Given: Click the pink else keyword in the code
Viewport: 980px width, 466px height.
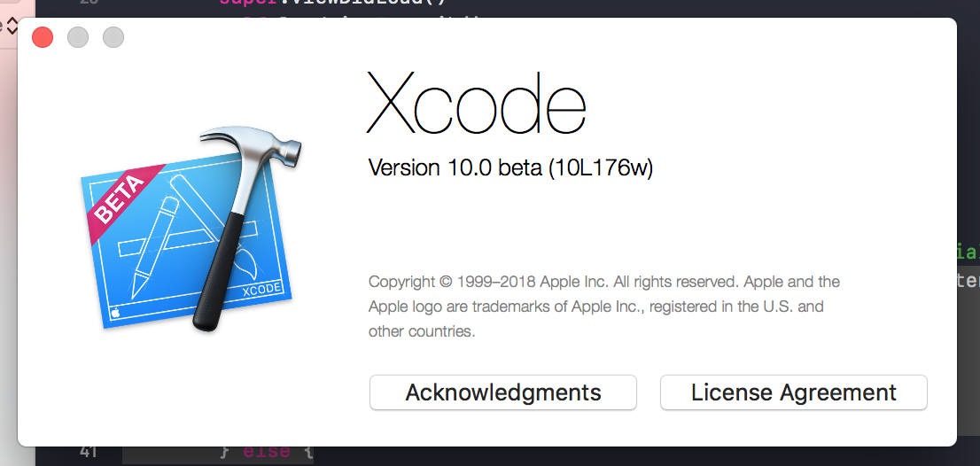Looking at the screenshot, I should click(x=266, y=452).
